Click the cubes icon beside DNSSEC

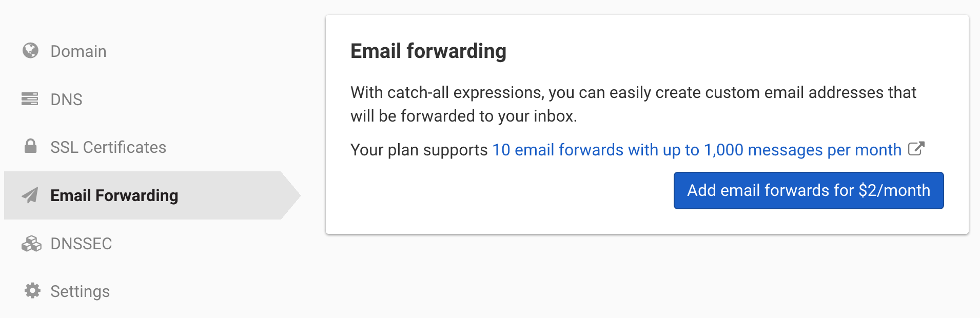(31, 244)
